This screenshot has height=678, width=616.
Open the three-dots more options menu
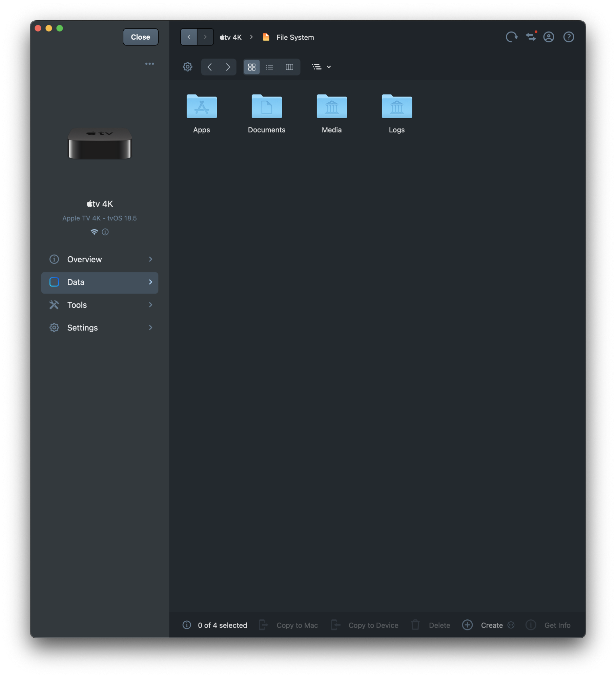click(x=149, y=64)
